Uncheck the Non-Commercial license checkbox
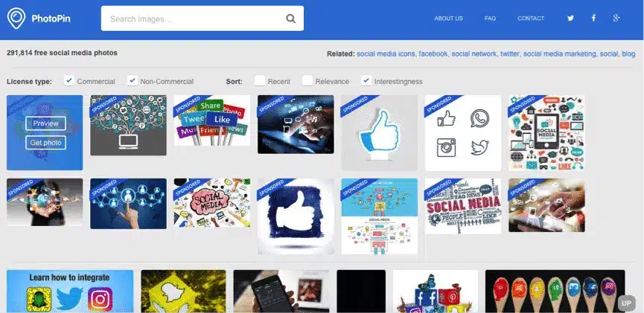 point(133,80)
